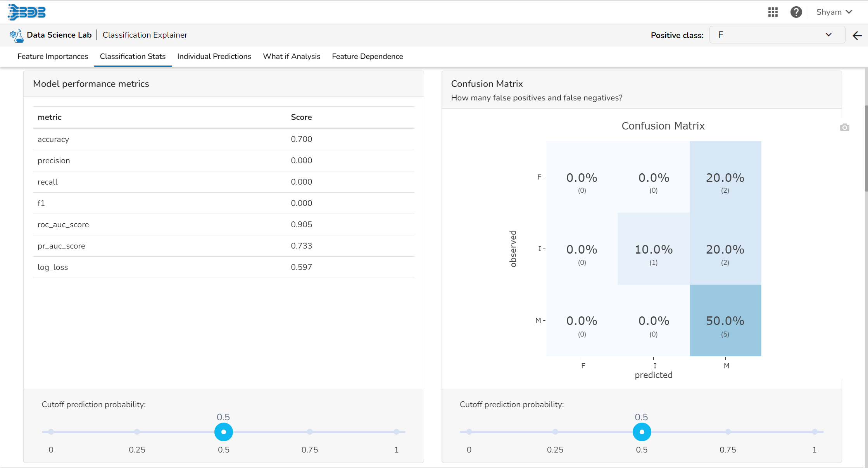Go to What if Analysis tab
The height and width of the screenshot is (468, 868).
pyautogui.click(x=292, y=57)
